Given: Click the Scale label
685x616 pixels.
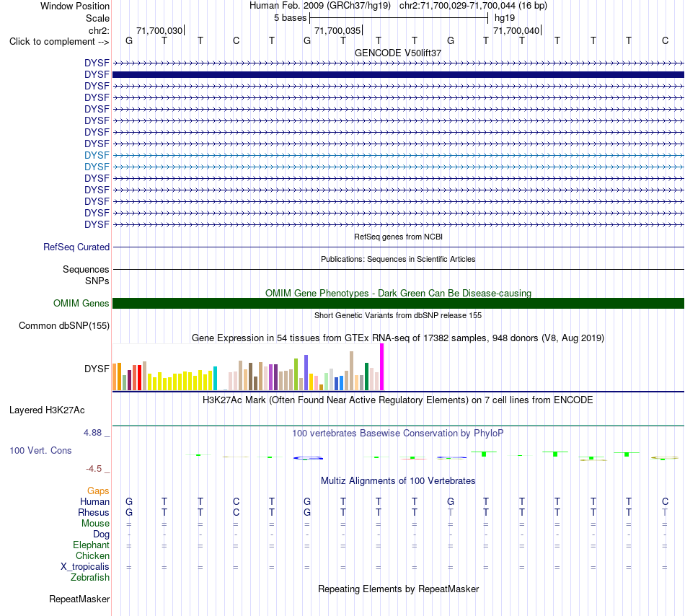Looking at the screenshot, I should click(x=98, y=18).
